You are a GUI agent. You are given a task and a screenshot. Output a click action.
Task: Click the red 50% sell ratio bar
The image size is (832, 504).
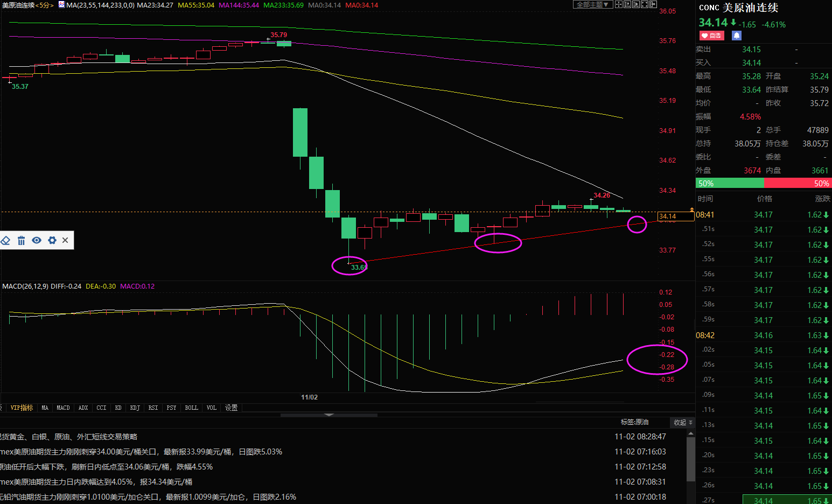click(x=798, y=184)
